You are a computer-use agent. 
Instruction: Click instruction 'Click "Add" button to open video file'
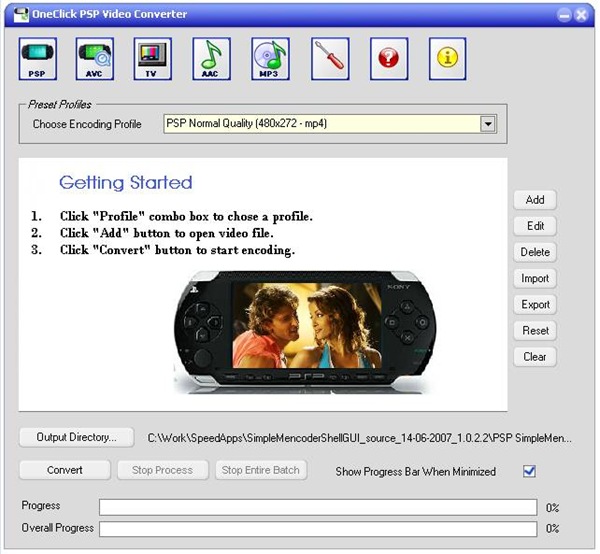(167, 233)
